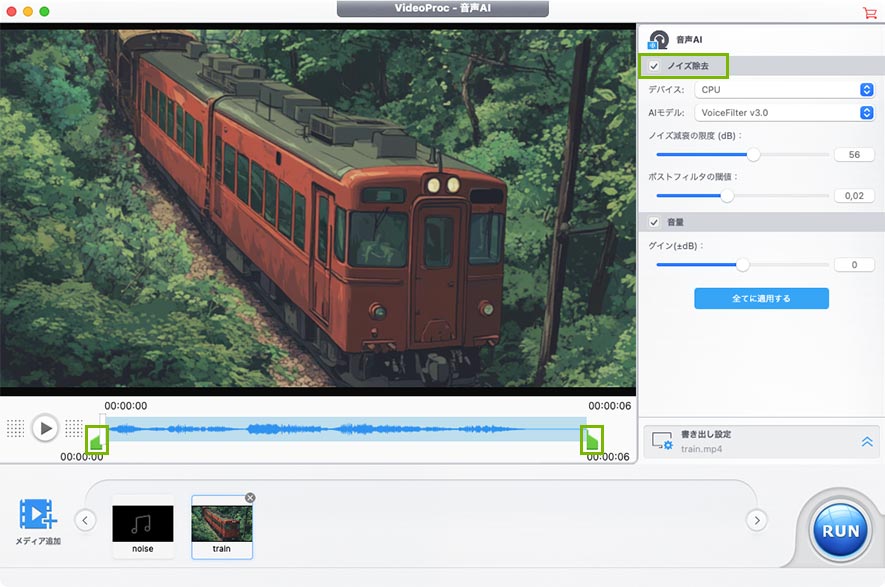Open the shopping cart icon
Viewport: 885px width, 587px height.
pyautogui.click(x=870, y=12)
